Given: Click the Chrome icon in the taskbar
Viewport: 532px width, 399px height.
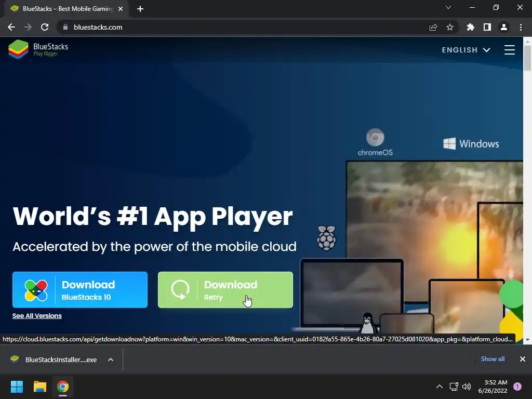Looking at the screenshot, I should 63,387.
